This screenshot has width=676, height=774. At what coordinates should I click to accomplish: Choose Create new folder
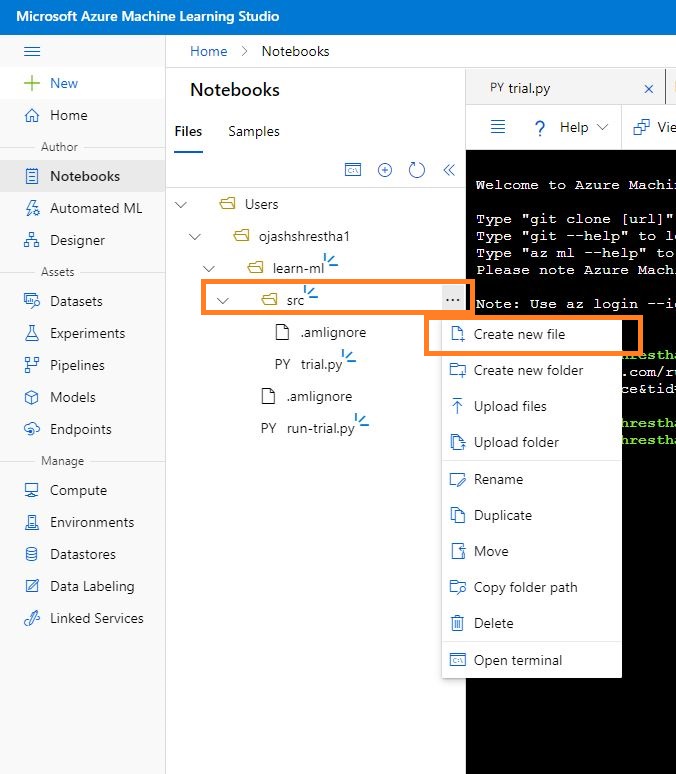click(531, 370)
